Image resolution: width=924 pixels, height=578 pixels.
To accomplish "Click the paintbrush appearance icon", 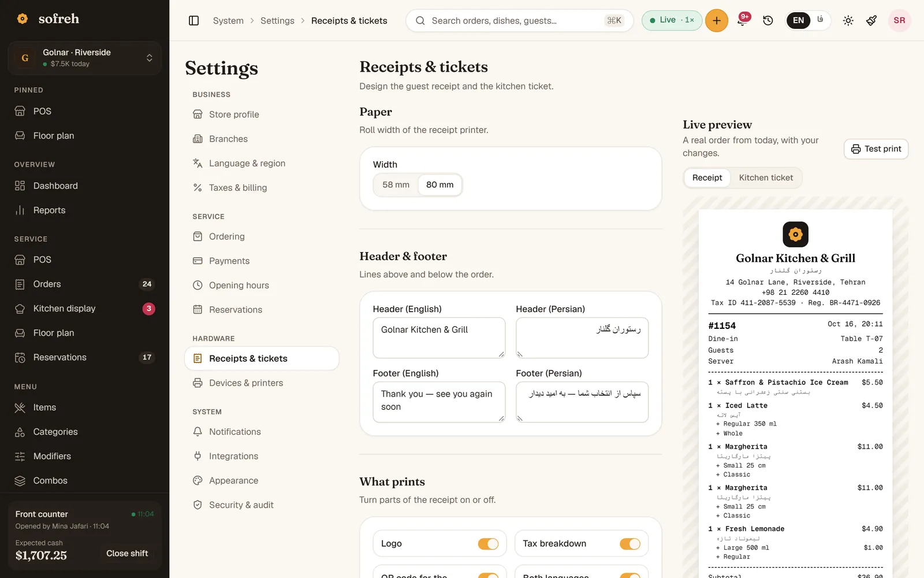I will [x=871, y=21].
